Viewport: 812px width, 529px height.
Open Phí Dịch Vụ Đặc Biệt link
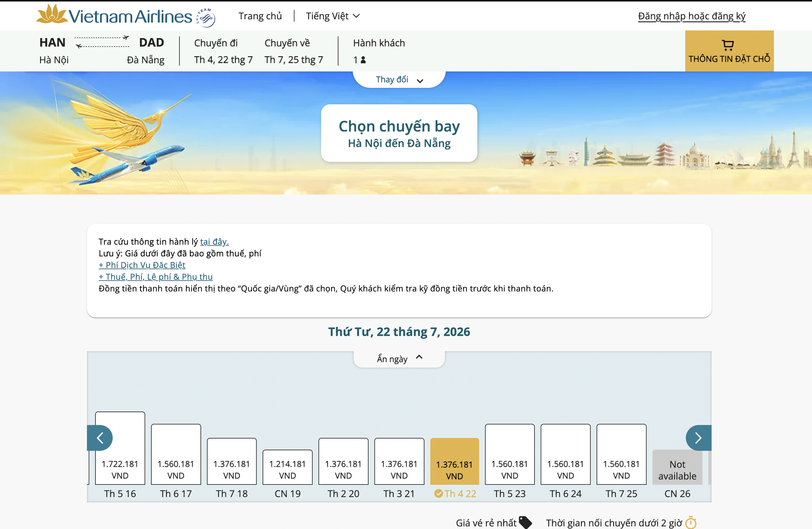142,265
